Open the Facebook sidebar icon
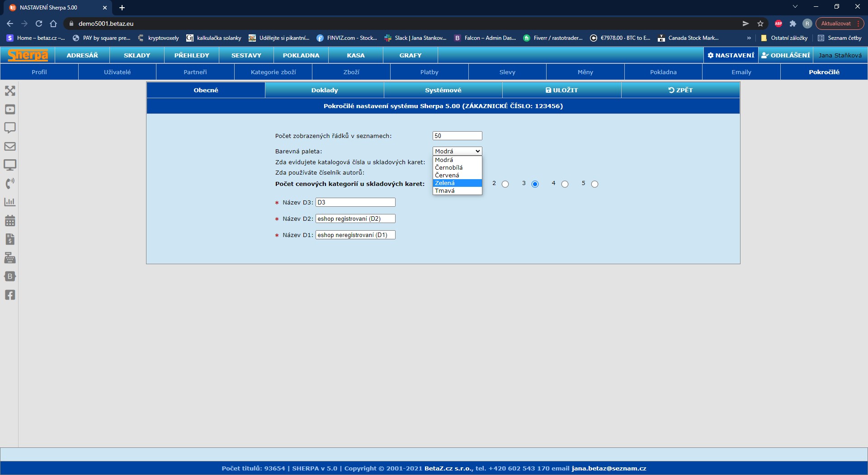 (10, 295)
